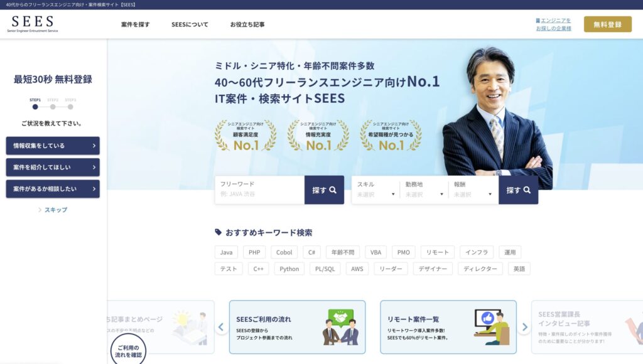The image size is (643, 364).
Task: Go to SEESについて in navigation
Action: (x=190, y=24)
